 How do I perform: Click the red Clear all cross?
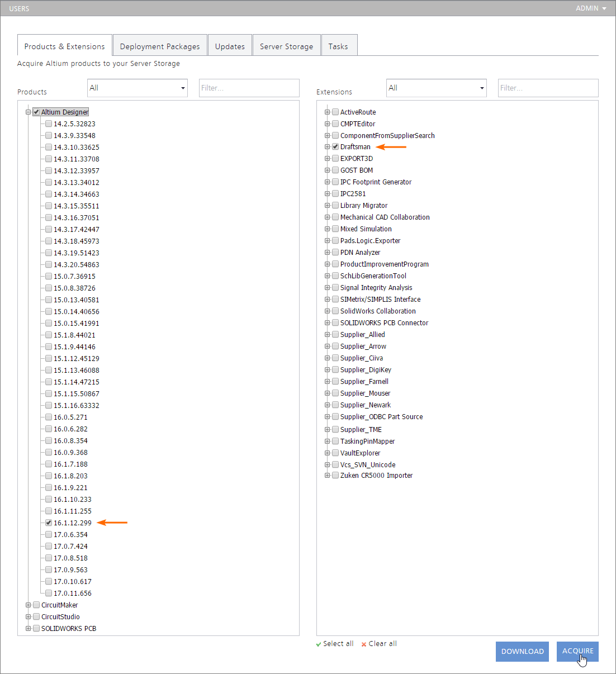coord(364,644)
